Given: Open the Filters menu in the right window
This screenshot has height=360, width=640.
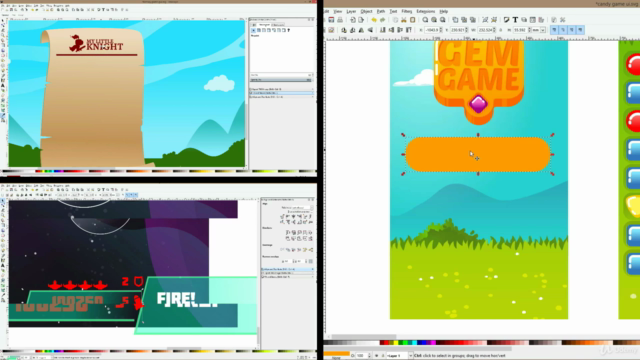Looking at the screenshot, I should pos(407,11).
